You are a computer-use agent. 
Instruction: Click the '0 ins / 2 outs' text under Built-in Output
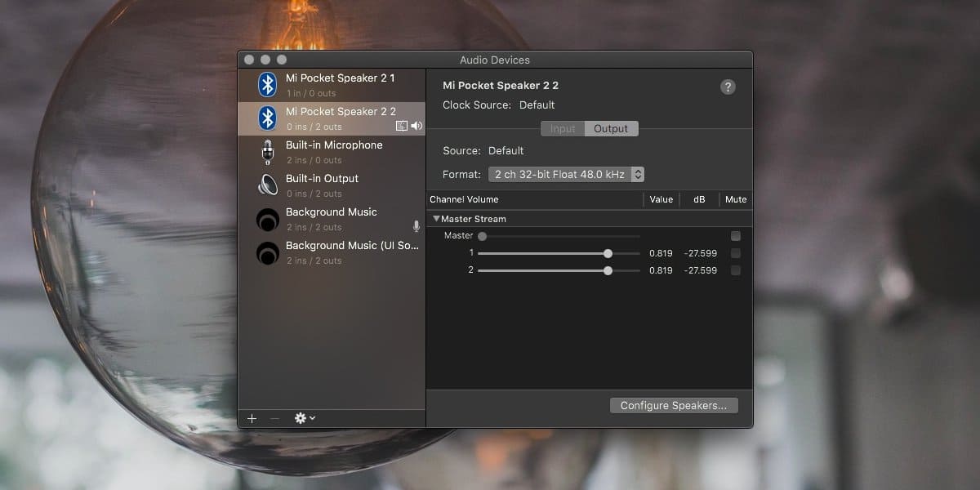[x=314, y=194]
